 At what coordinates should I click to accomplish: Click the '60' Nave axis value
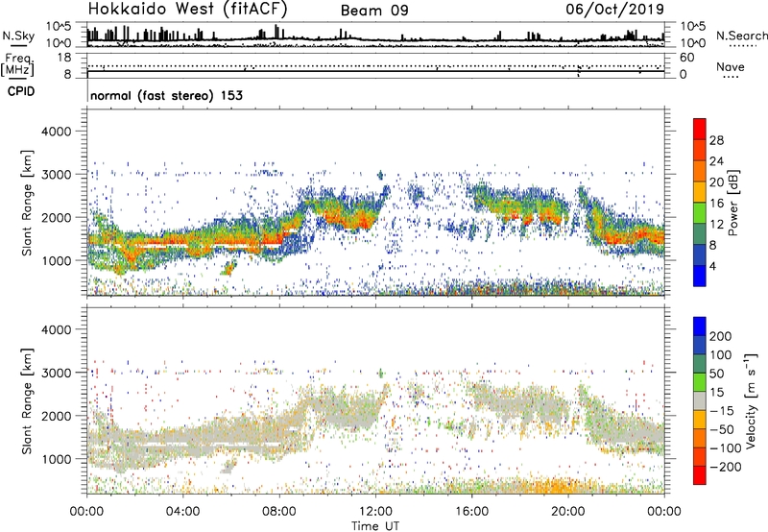point(687,58)
